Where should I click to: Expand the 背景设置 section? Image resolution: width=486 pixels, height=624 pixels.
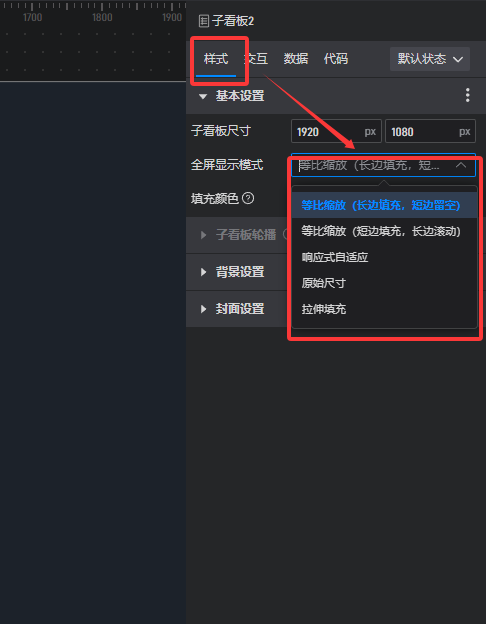tap(203, 272)
